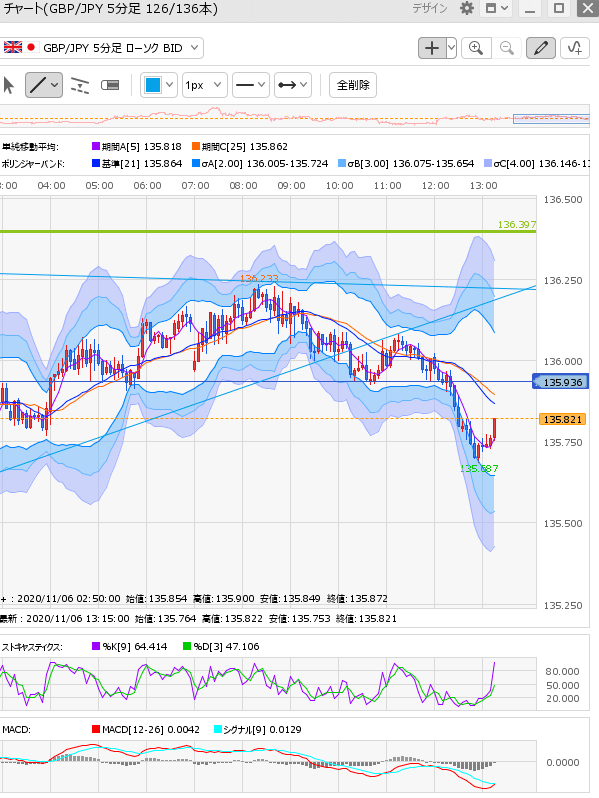Click the 期間C[25] 135.862 legend text

(x=245, y=147)
